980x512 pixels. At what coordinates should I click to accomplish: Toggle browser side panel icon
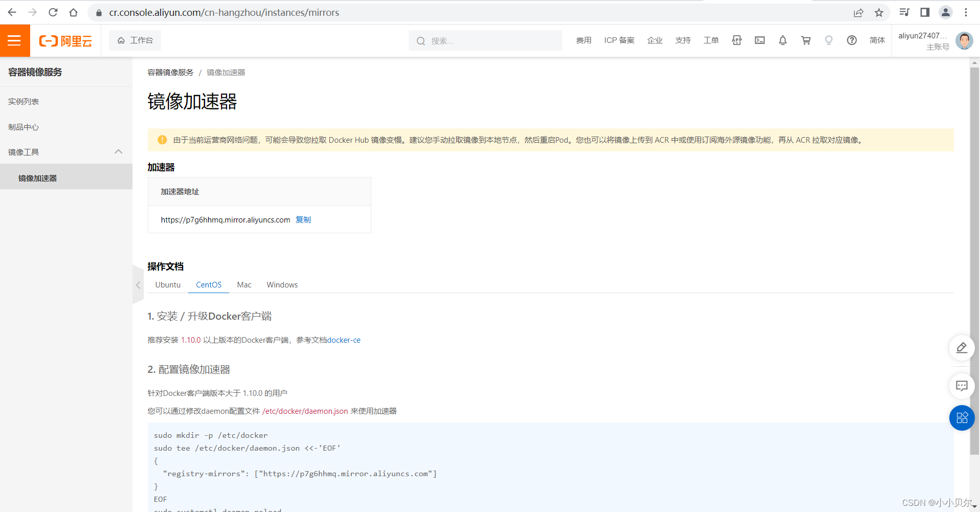coord(925,12)
